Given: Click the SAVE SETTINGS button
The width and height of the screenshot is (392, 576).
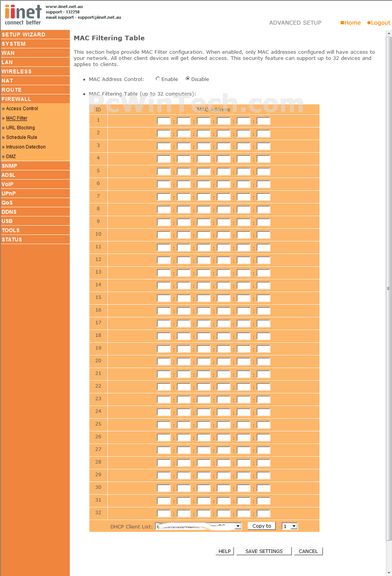Looking at the screenshot, I should point(264,551).
